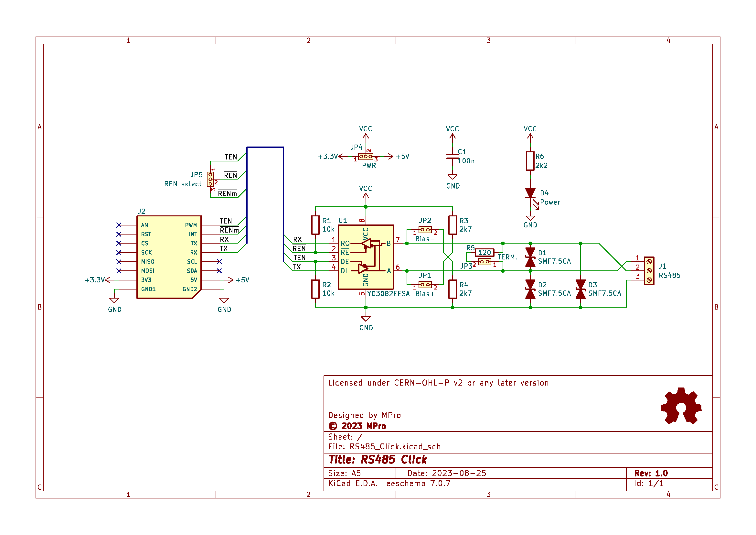Viewport: 756px width, 535px height.
Task: Click the 'REN select' label text
Action: point(183,184)
